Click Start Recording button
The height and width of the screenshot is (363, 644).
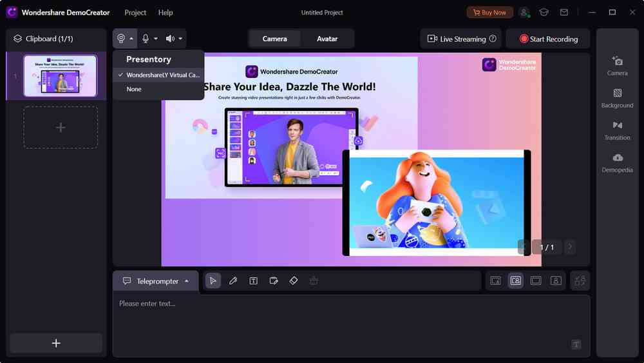548,39
